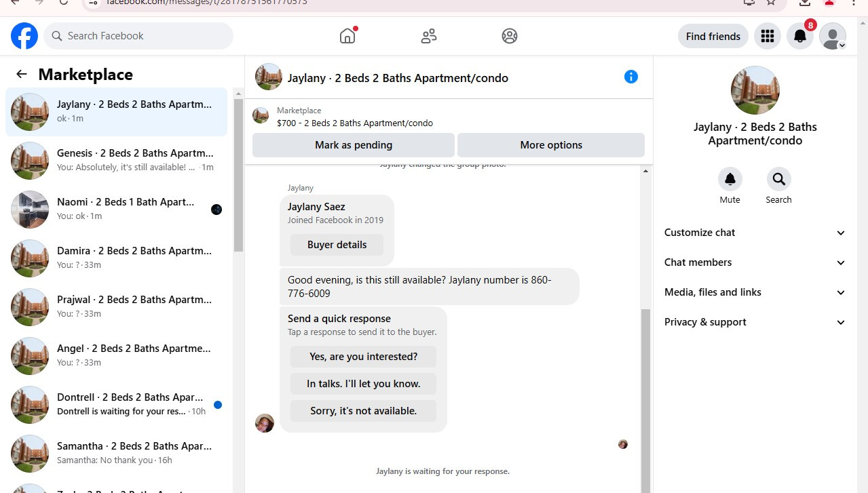The height and width of the screenshot is (493, 868).
Task: Go to the Home feed icon
Action: click(x=347, y=36)
